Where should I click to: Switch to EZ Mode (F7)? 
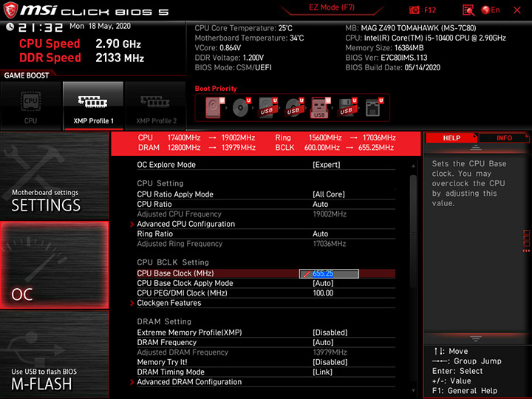(x=332, y=7)
